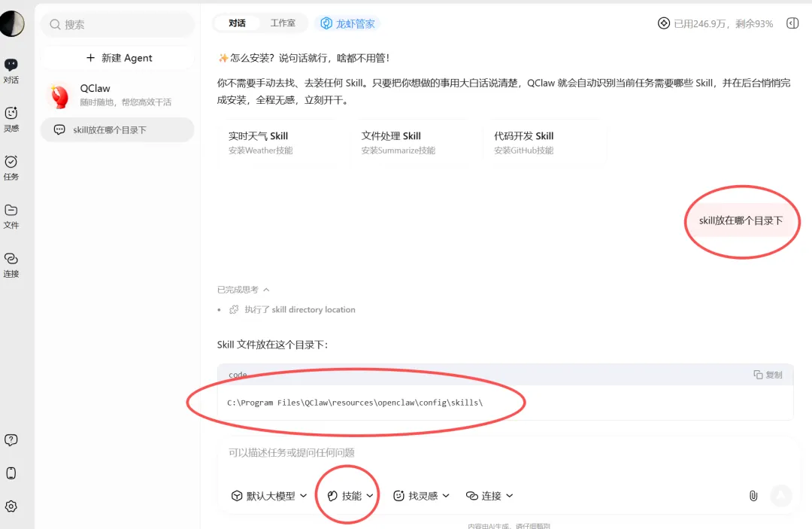Screen dimensions: 812x529
Task: Choose the 实时天气 Skill card
Action: [x=276, y=142]
